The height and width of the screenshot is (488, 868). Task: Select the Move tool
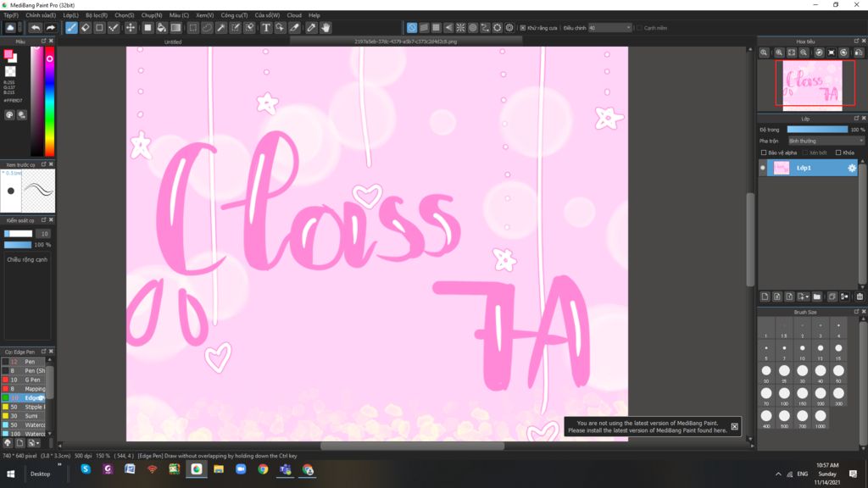tap(131, 28)
